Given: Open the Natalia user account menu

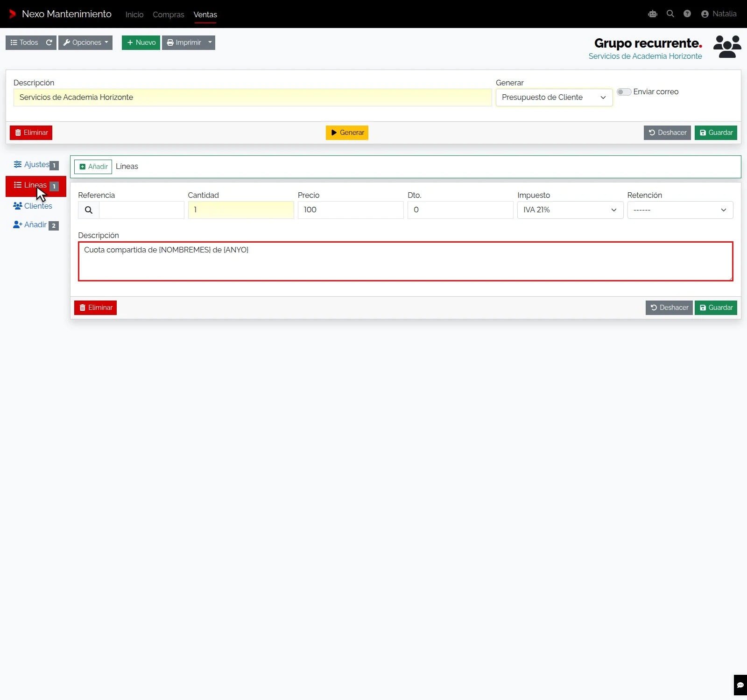Looking at the screenshot, I should [719, 14].
